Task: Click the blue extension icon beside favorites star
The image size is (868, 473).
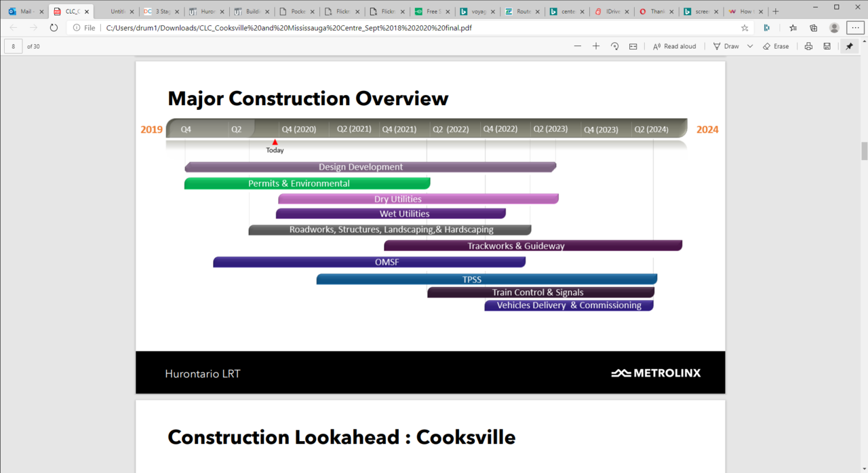Action: [767, 28]
